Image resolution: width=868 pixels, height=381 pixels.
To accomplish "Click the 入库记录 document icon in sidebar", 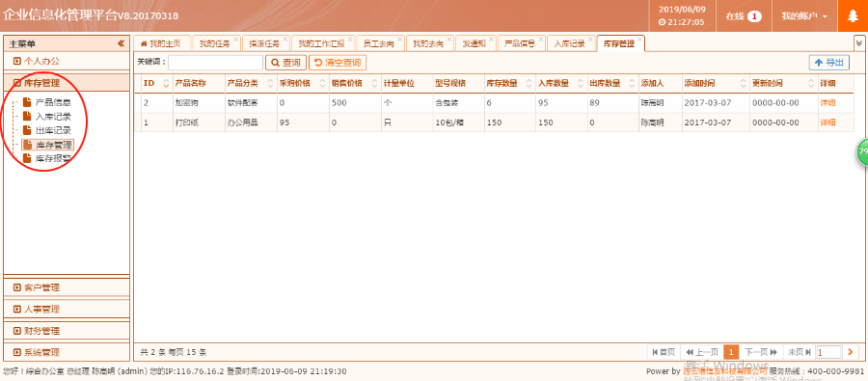I will [27, 117].
